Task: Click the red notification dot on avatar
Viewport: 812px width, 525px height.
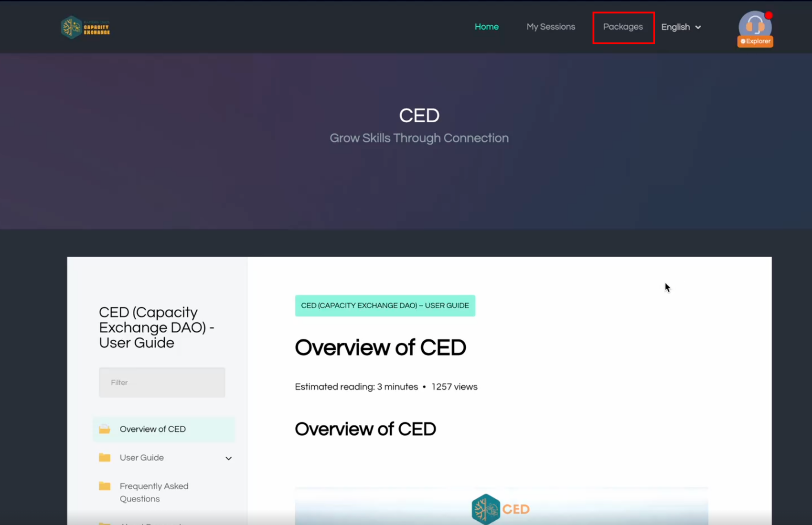Action: coord(769,15)
